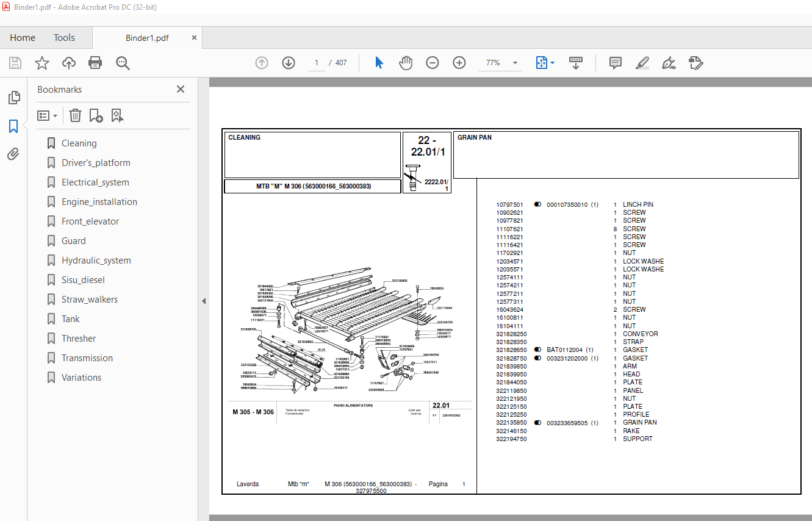Switch to the Home tab
The height and width of the screenshot is (521, 812).
(23, 38)
